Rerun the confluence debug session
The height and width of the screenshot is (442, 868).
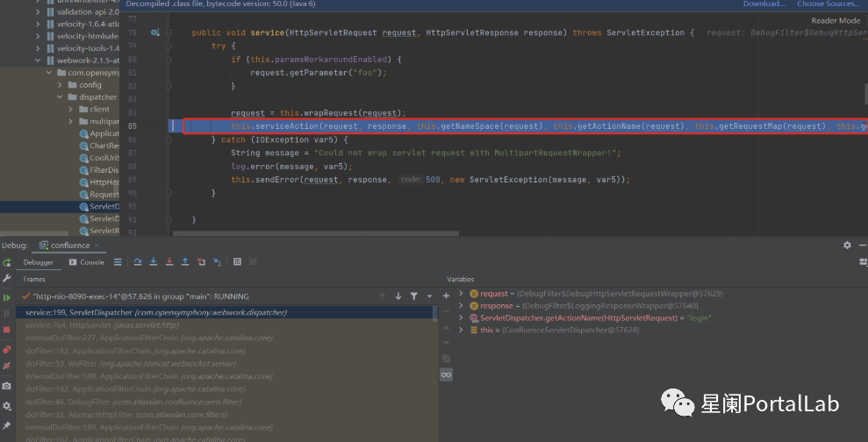[7, 262]
